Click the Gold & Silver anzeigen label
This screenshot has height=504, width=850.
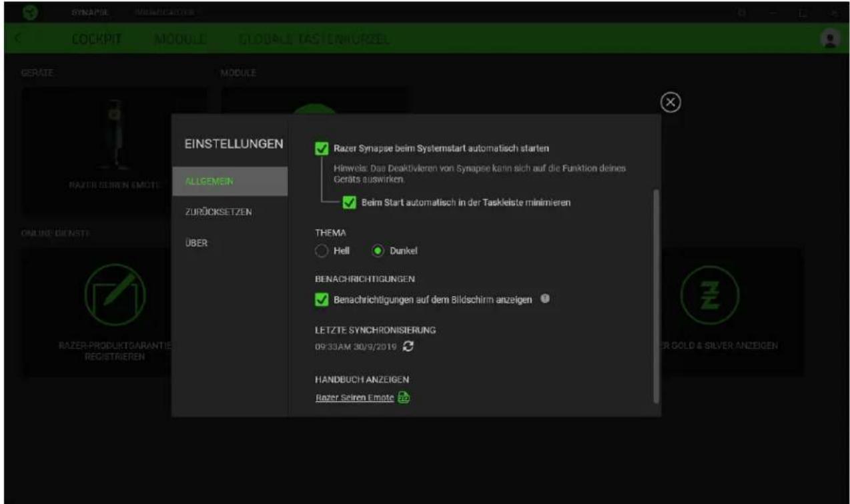point(722,346)
